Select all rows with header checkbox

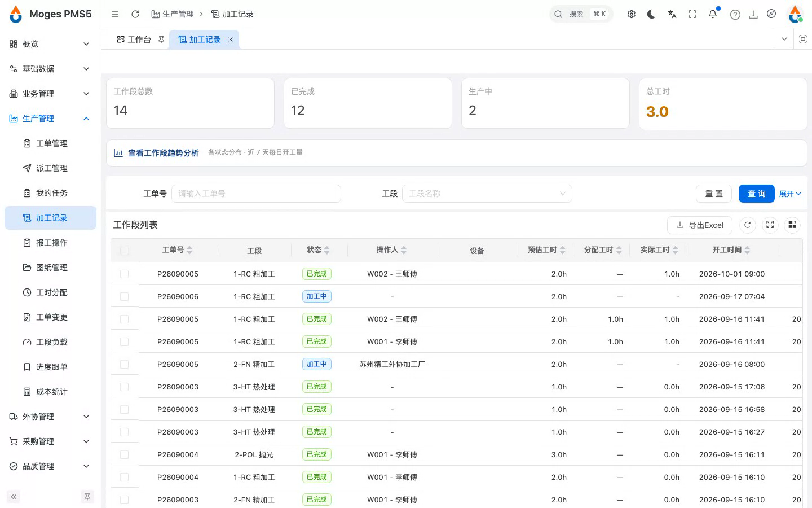click(x=125, y=251)
